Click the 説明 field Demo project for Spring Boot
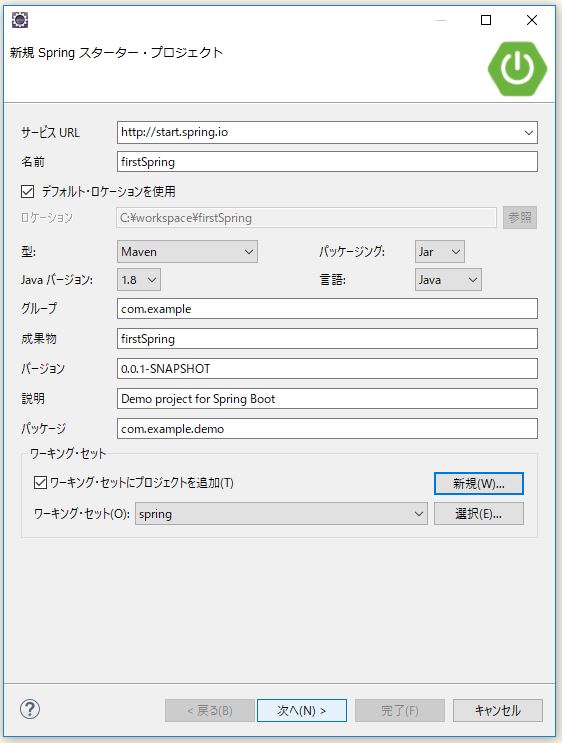 point(327,399)
